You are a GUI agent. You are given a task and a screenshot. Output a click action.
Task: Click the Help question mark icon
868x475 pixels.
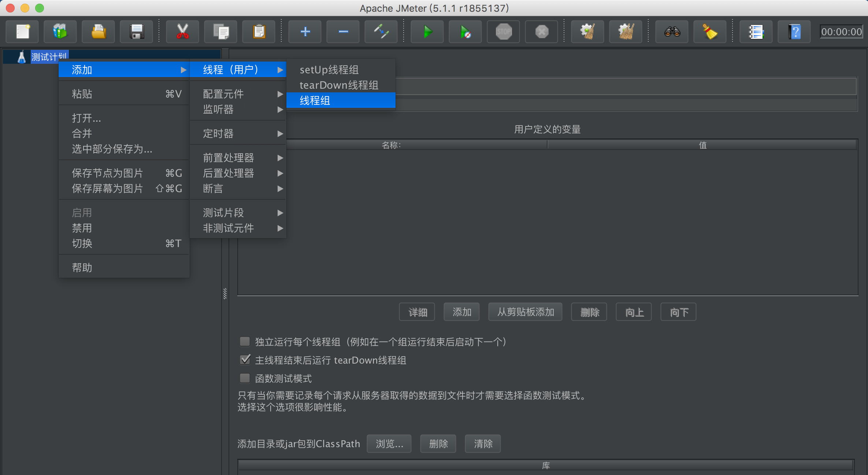794,32
